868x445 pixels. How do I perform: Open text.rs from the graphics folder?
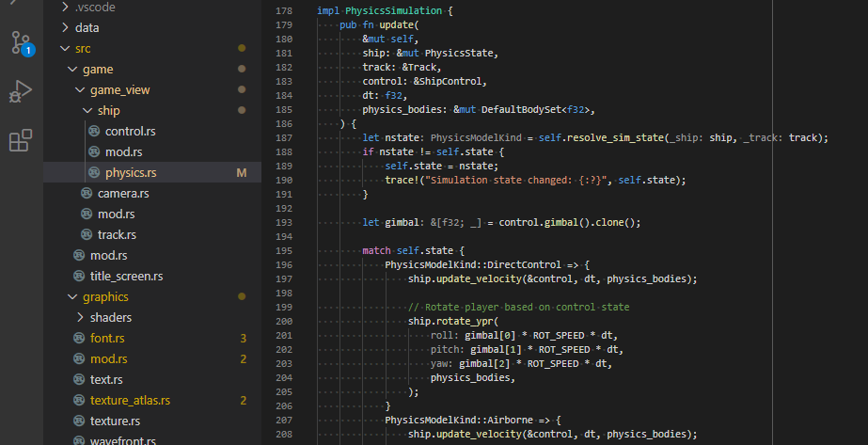pyautogui.click(x=106, y=379)
